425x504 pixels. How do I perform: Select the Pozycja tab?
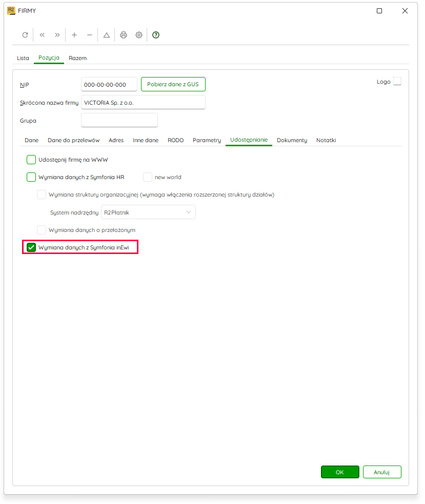(49, 58)
